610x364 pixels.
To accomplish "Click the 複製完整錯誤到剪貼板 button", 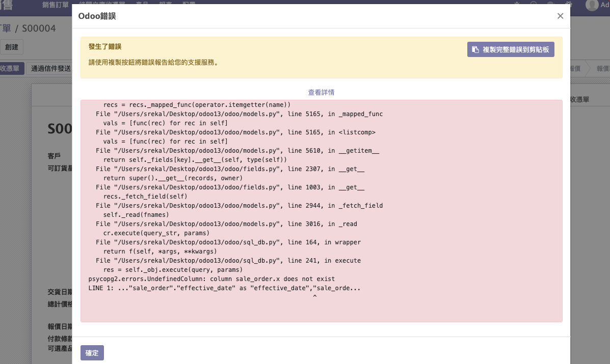I will pos(511,49).
